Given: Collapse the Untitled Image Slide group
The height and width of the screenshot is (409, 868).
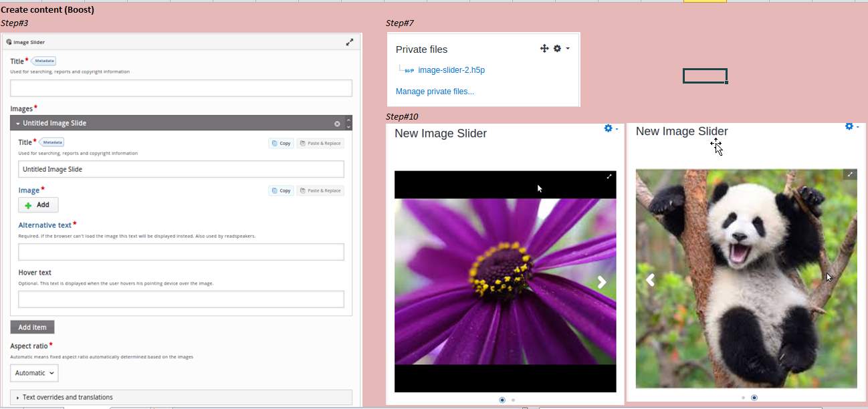Looking at the screenshot, I should [x=18, y=124].
